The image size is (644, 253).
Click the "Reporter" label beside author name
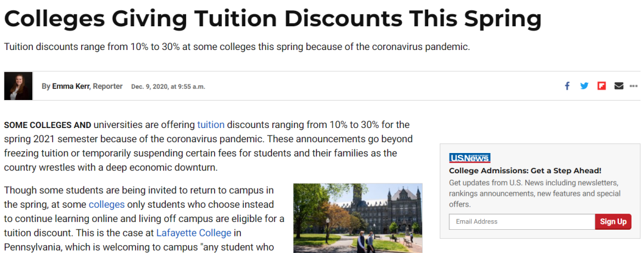pos(108,86)
